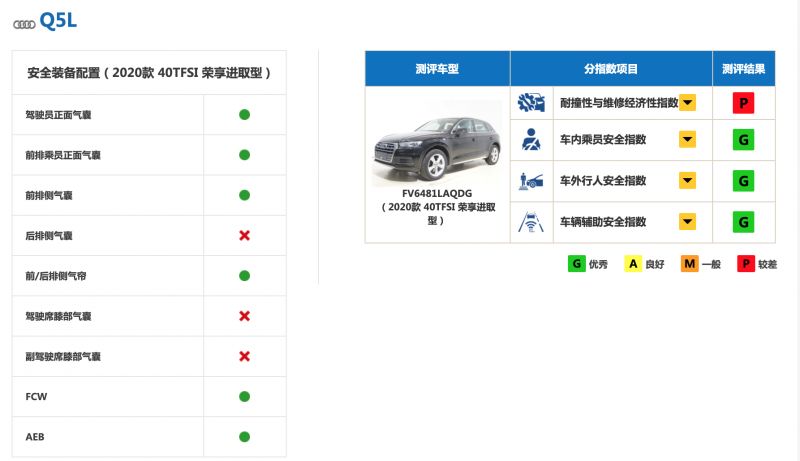The height and width of the screenshot is (461, 800).
Task: Click the FCW row label
Action: click(36, 397)
